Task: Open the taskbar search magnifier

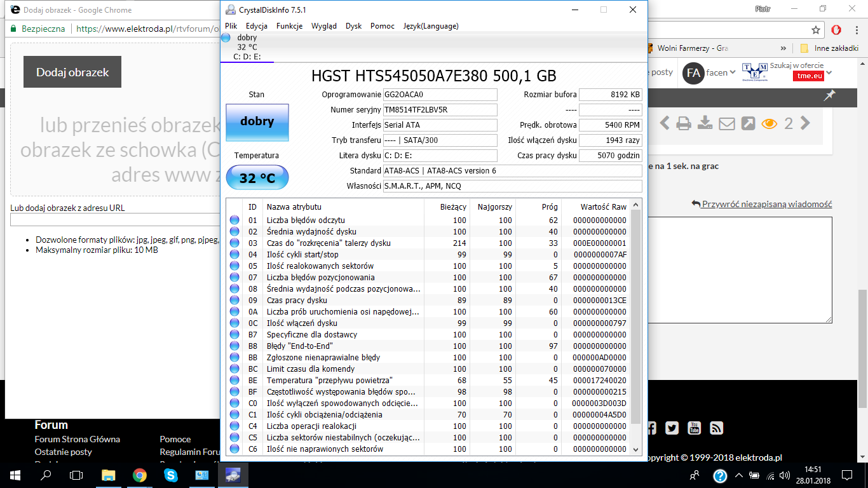Action: click(46, 475)
